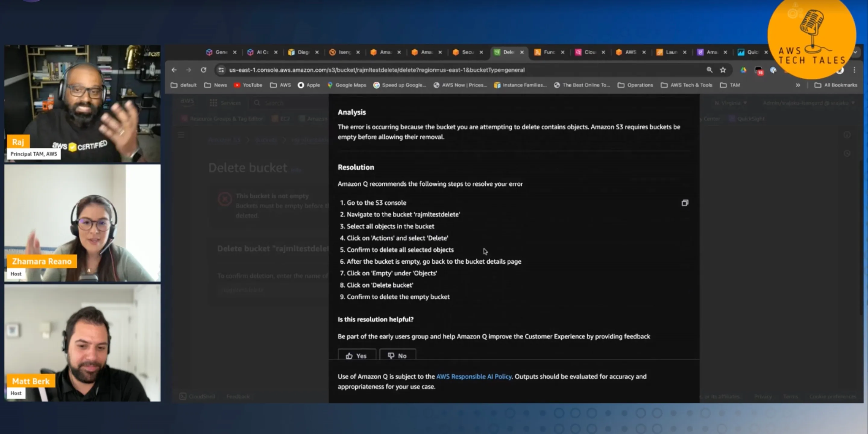Click the Google Drive extension icon
Image resolution: width=868 pixels, height=434 pixels.
(x=743, y=70)
